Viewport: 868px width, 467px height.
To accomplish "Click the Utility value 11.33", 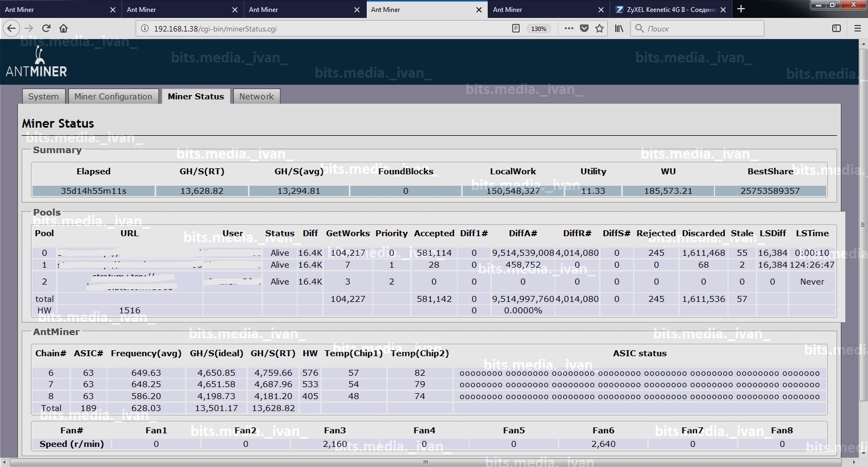I will coord(593,191).
